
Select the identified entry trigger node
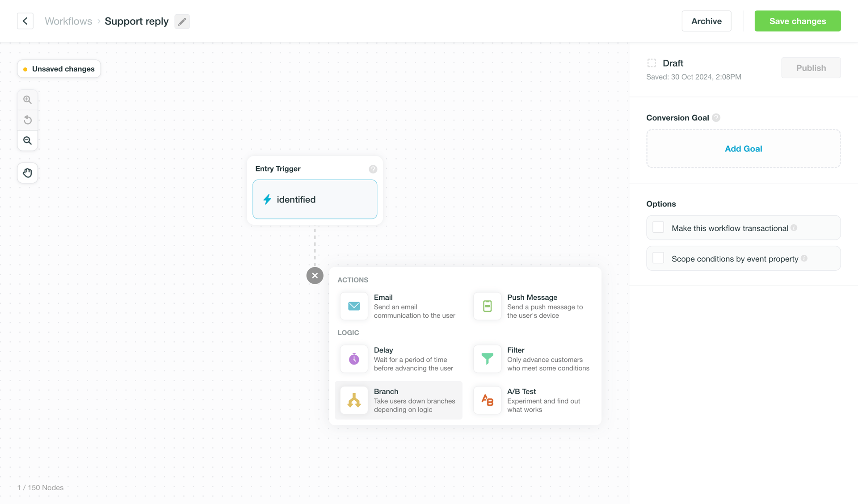pos(315,199)
